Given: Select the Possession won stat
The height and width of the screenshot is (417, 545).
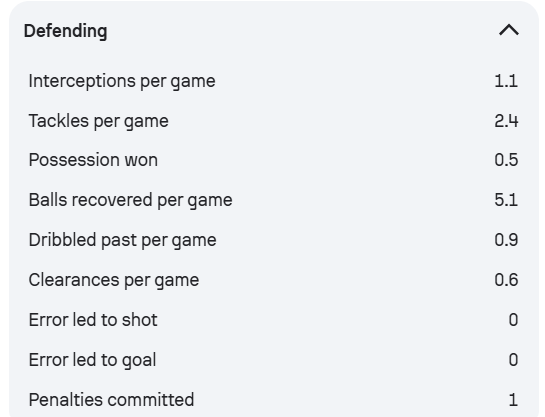Looking at the screenshot, I should [x=273, y=160].
